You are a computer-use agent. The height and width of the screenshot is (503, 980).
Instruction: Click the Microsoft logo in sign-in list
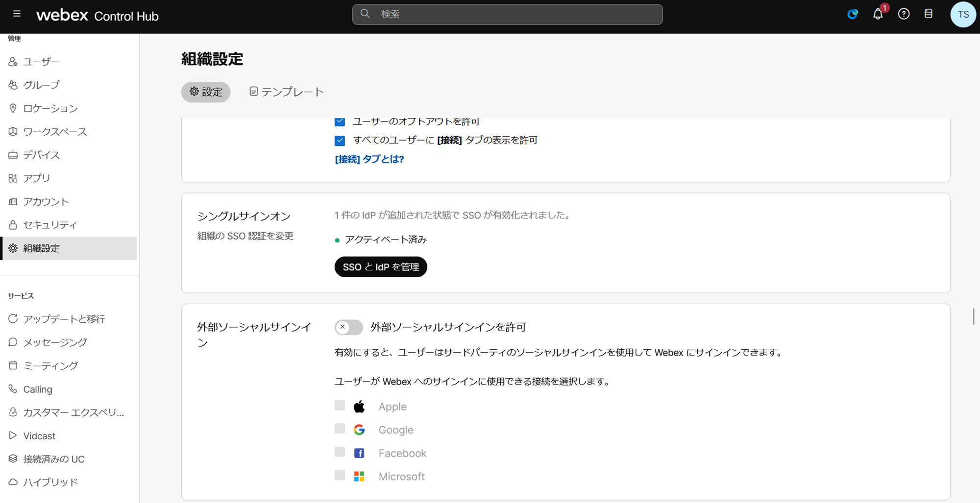(359, 477)
